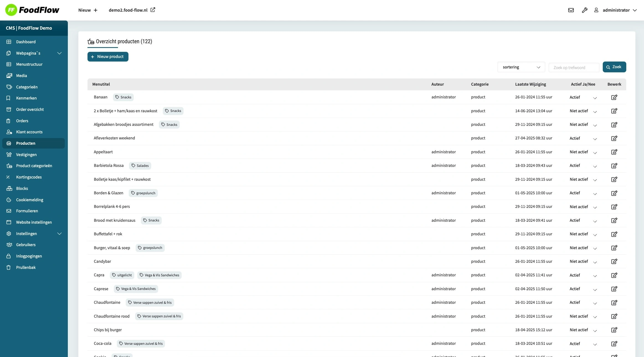Click edit icon for Coca-cola row

614,344
